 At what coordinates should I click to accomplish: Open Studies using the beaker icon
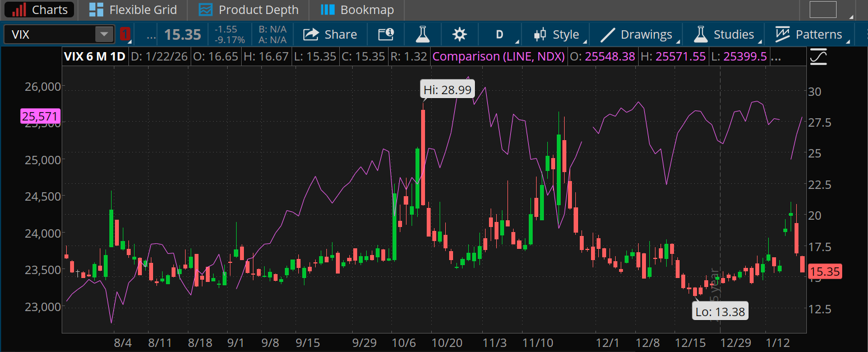click(700, 34)
